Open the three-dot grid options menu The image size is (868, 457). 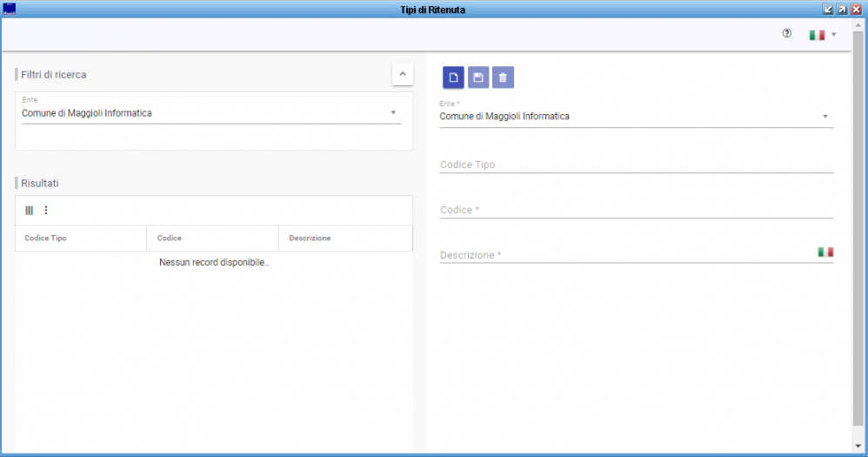point(46,210)
